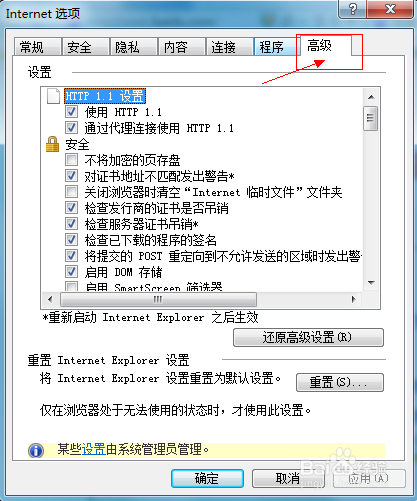Open the 设置 hyperlink in the info bar
417x501 pixels.
[x=94, y=449]
